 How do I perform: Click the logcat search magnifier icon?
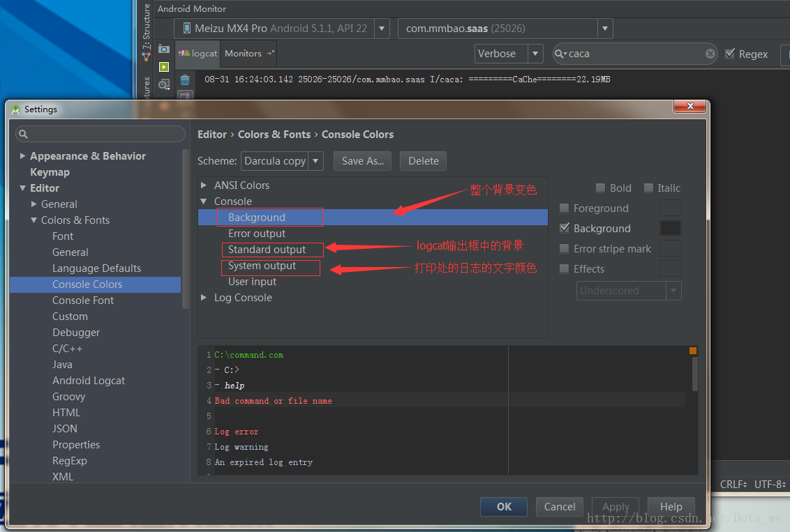pos(560,54)
